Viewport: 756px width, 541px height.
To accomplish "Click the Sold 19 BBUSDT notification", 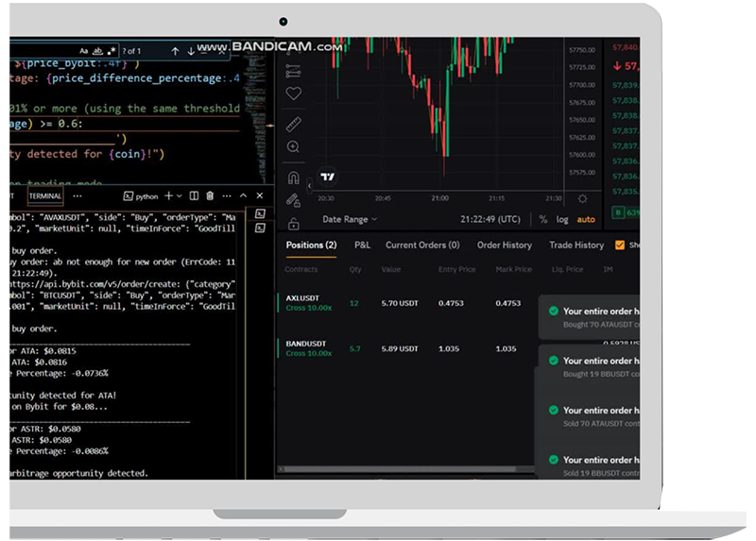I will point(589,465).
